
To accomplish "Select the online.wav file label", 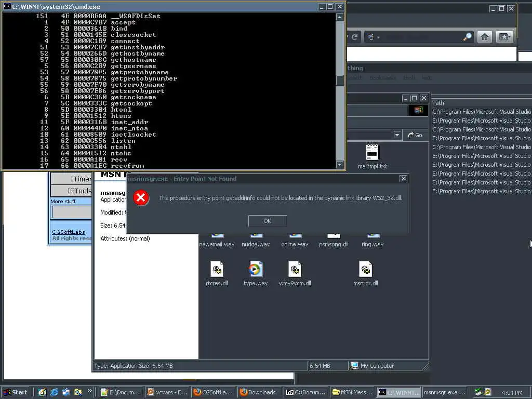I will point(295,244).
